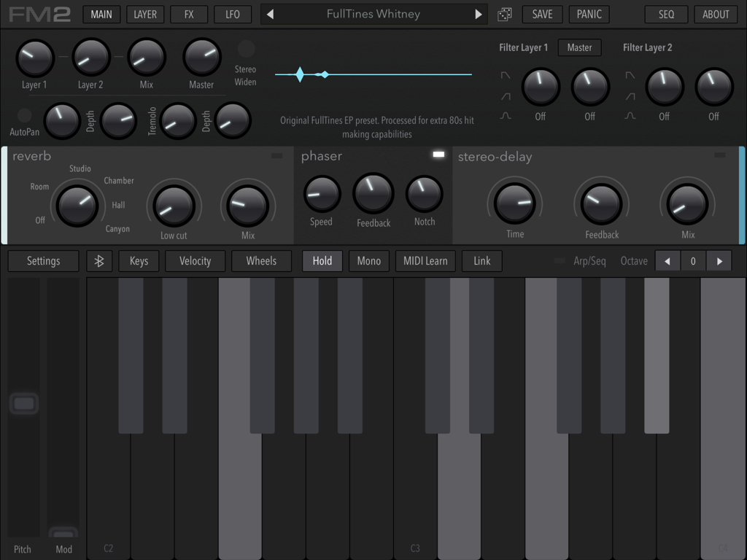Open the LFO tab
Image resolution: width=747 pixels, height=560 pixels.
[232, 14]
